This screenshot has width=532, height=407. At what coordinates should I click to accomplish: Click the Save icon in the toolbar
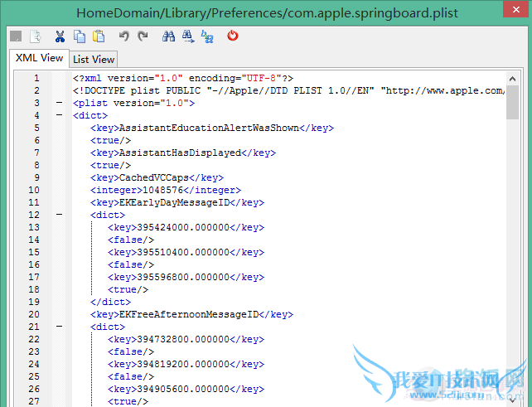tap(16, 36)
